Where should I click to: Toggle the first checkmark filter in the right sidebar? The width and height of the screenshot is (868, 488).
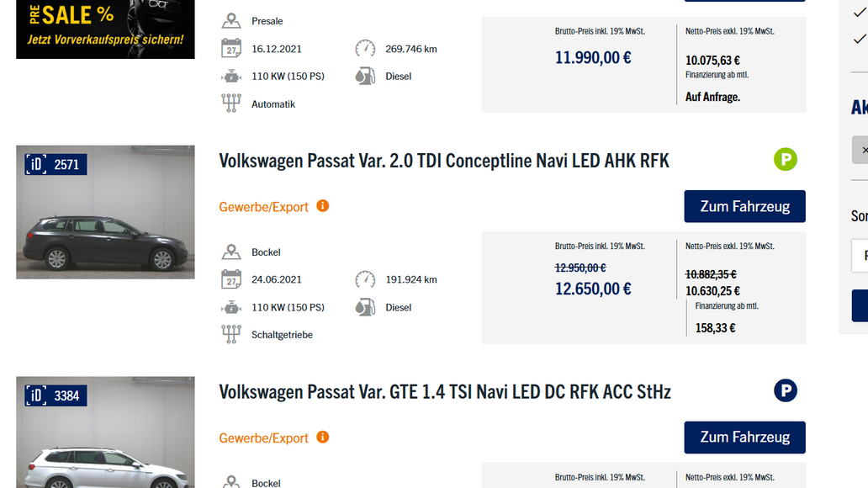point(860,13)
